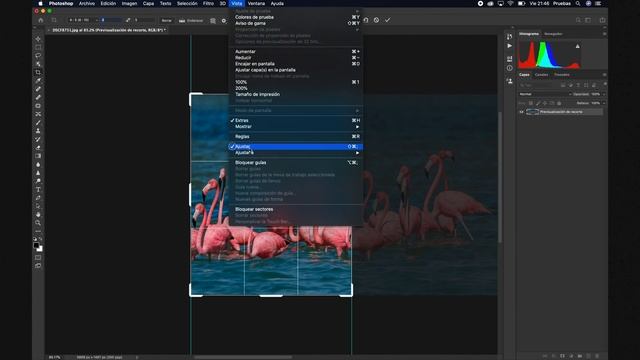
Task: Click the Straighten (Enderezar) level icon
Action: click(x=182, y=20)
